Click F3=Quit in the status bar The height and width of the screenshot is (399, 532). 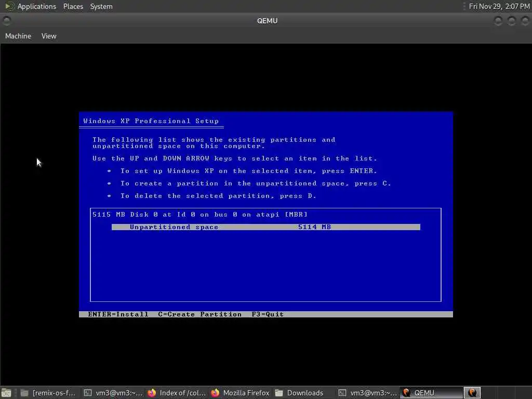click(268, 314)
